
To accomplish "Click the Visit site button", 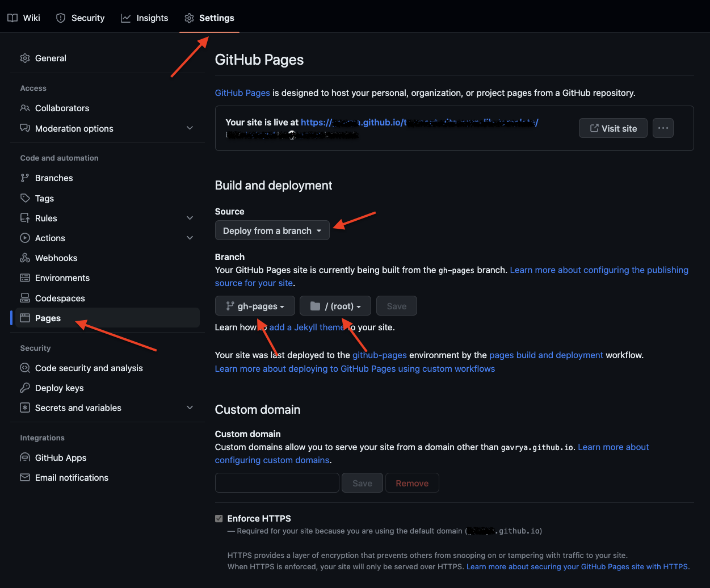I will click(x=614, y=128).
